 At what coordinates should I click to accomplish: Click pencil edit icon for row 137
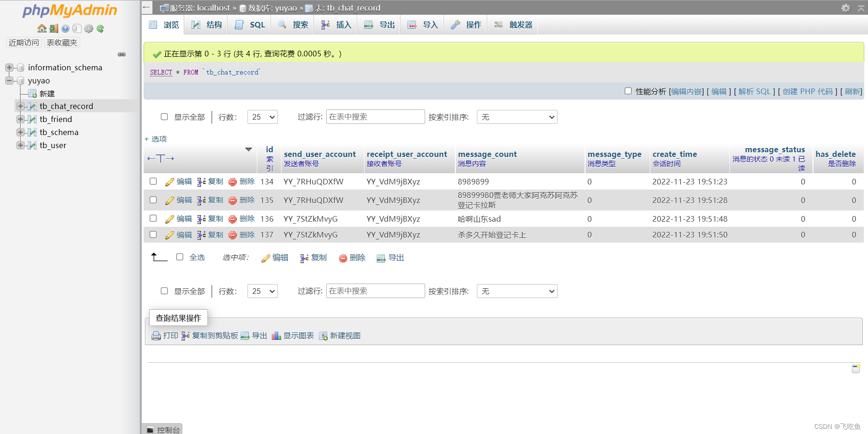170,235
